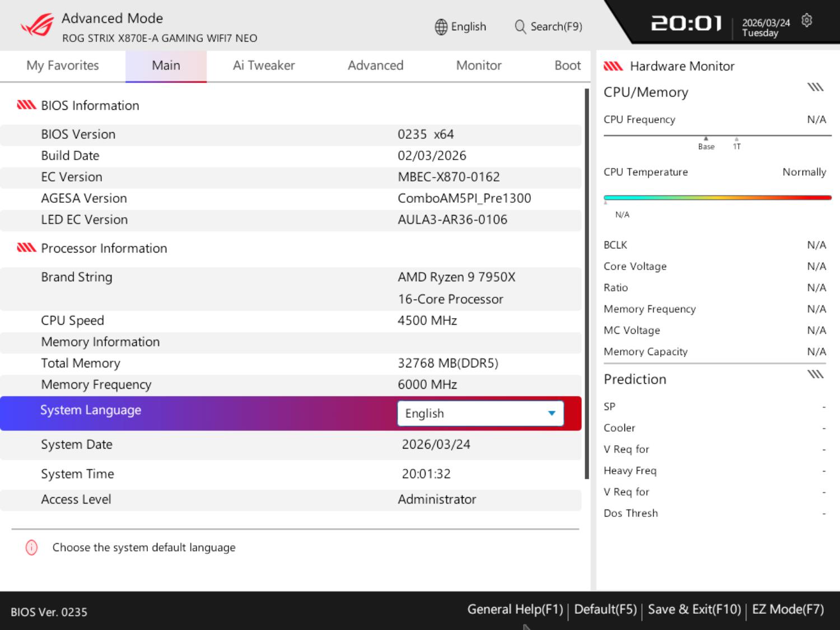Click the BIOS Information stripe icon
The image size is (840, 630).
[26, 105]
